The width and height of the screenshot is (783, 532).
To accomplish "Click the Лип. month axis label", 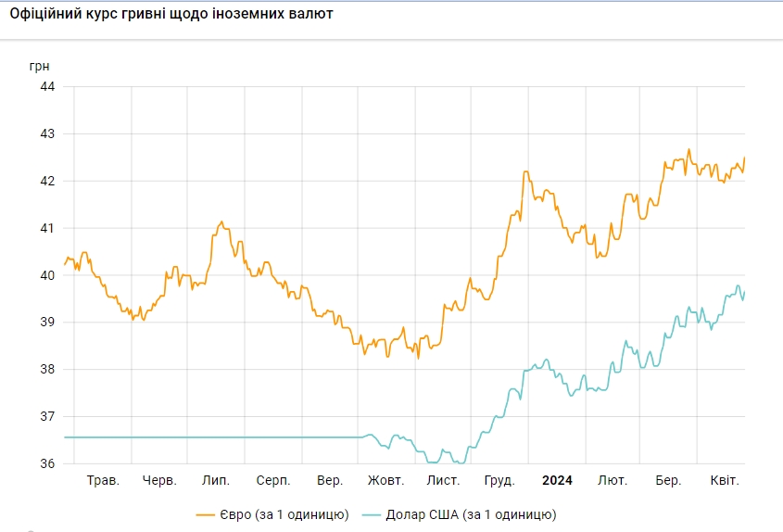I will (x=216, y=480).
